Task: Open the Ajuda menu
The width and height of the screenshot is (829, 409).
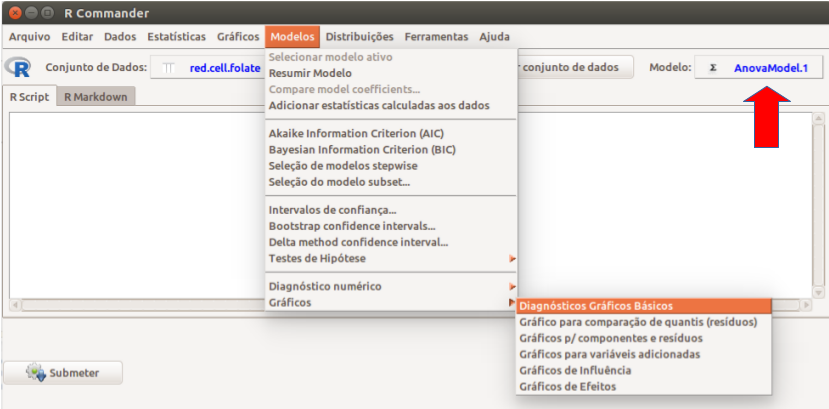Action: click(x=494, y=37)
